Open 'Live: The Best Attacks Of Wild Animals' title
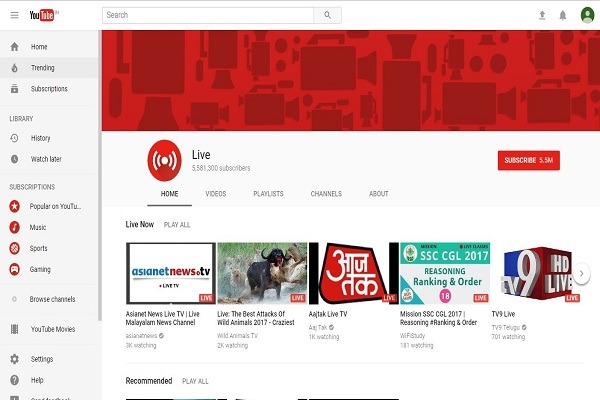The image size is (600, 400). tap(256, 318)
